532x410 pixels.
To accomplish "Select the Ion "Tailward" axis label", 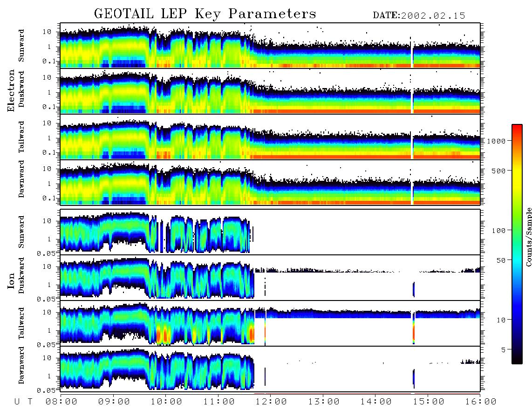I will [x=21, y=323].
